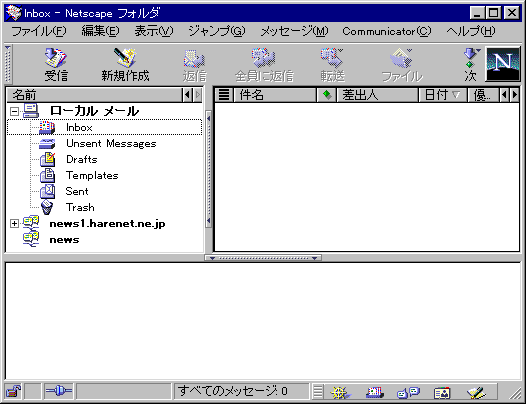Expand the news1.harenet.ne.jp tree node

[14, 223]
